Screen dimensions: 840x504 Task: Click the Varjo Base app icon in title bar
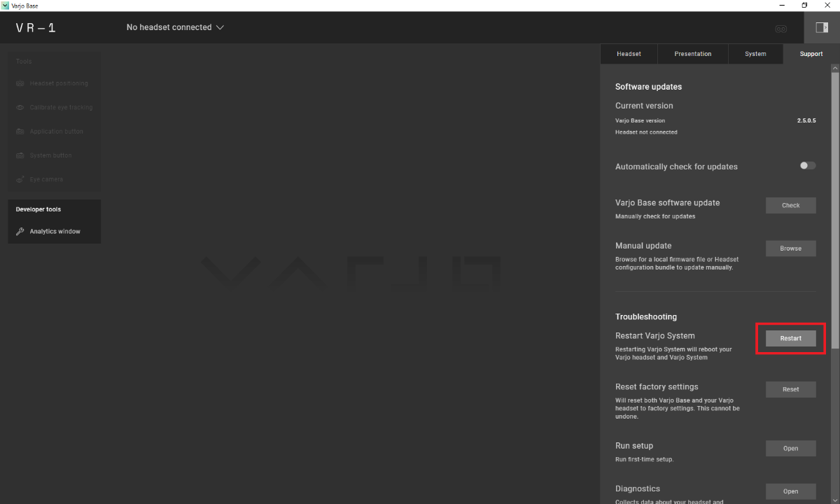tap(6, 6)
